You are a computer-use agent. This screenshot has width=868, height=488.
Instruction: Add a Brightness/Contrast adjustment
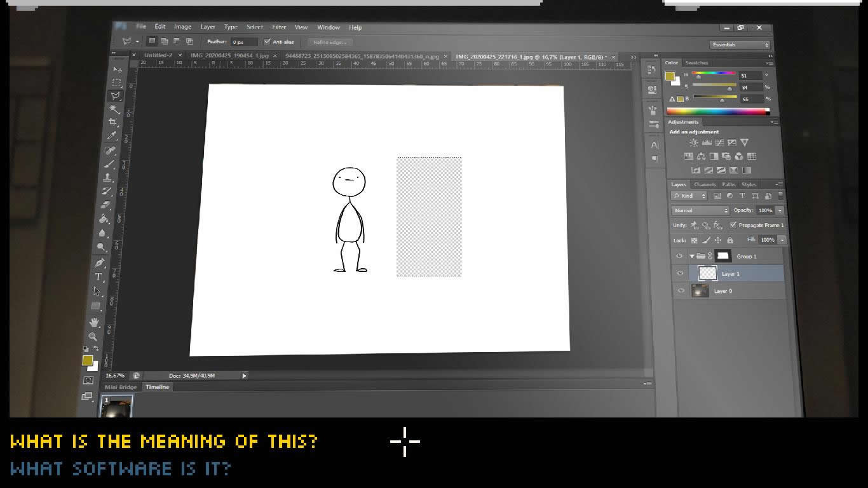tap(693, 143)
